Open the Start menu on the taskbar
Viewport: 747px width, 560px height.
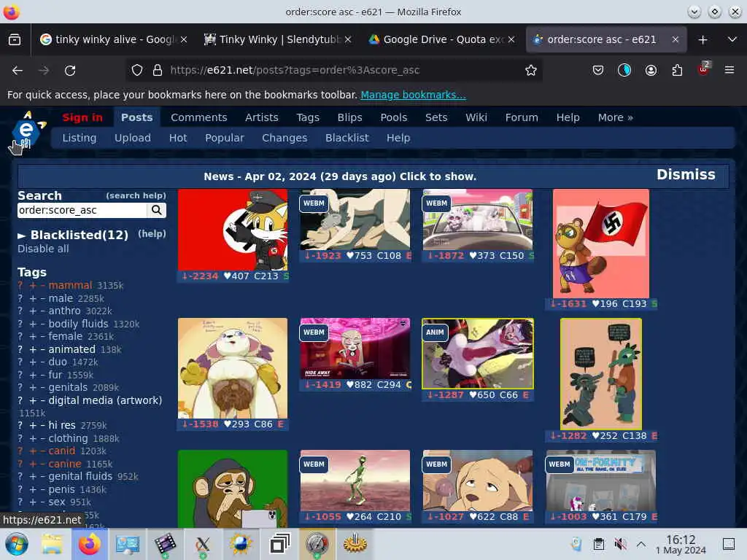[x=17, y=544]
